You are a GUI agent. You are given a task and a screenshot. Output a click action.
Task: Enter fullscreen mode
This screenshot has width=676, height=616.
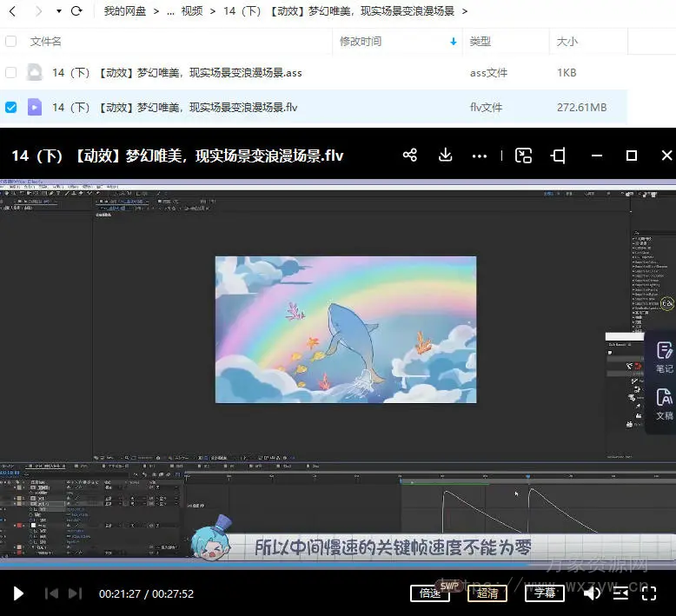[x=649, y=593]
